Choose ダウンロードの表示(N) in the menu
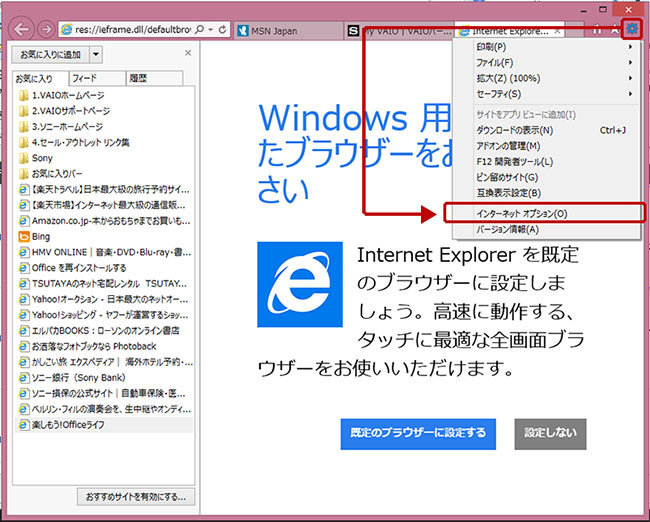650x522 pixels. pyautogui.click(x=546, y=131)
